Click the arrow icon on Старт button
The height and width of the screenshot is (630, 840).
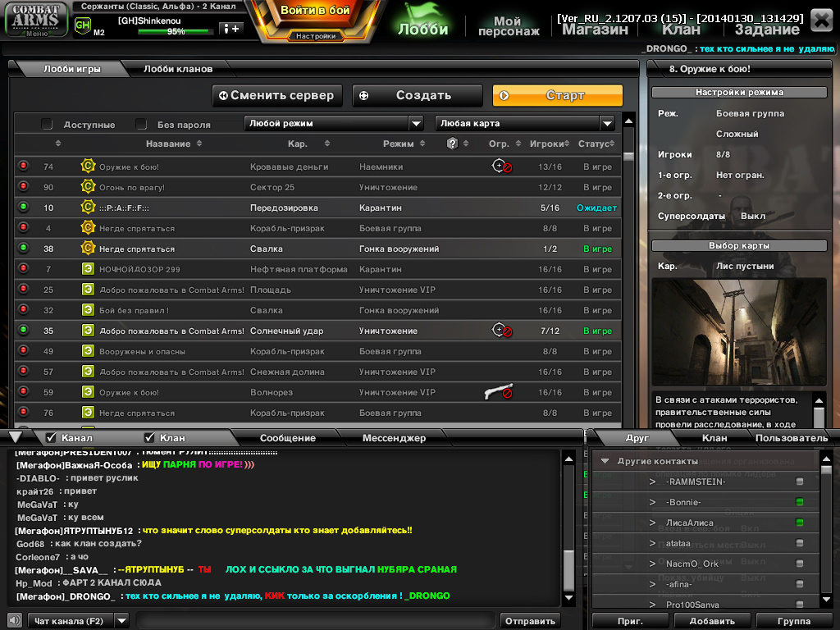pos(504,95)
